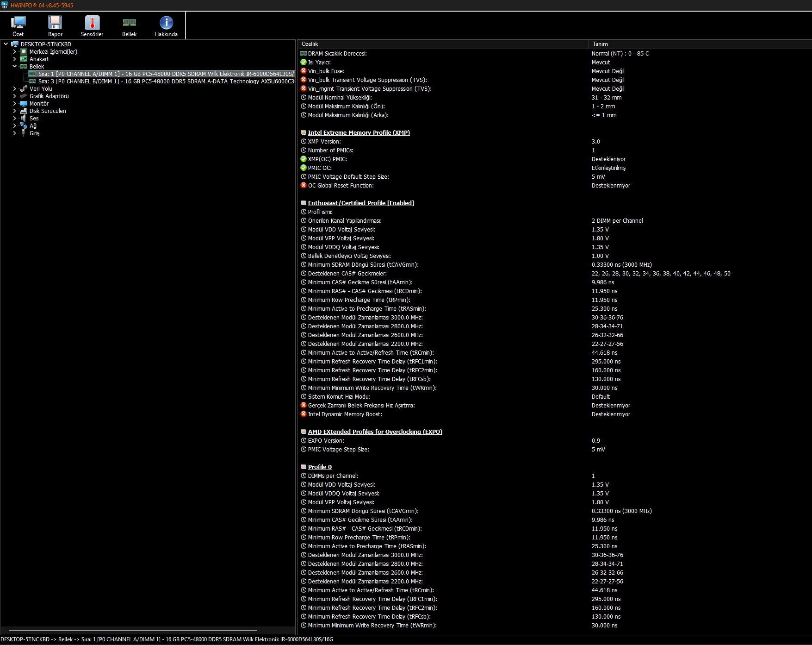Click the DRAM Sıcaklık Derecesi module icon
Viewport: 812px width, 645px height.
[304, 53]
